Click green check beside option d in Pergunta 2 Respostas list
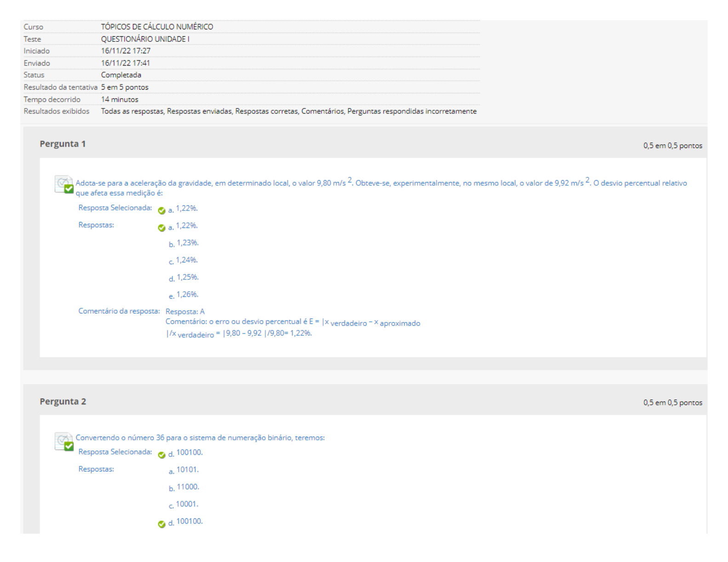728x562 pixels. click(x=161, y=524)
